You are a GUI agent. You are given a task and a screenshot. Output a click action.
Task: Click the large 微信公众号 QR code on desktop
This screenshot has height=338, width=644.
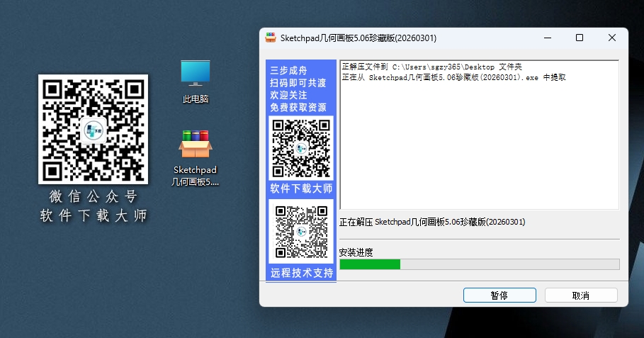(x=94, y=130)
